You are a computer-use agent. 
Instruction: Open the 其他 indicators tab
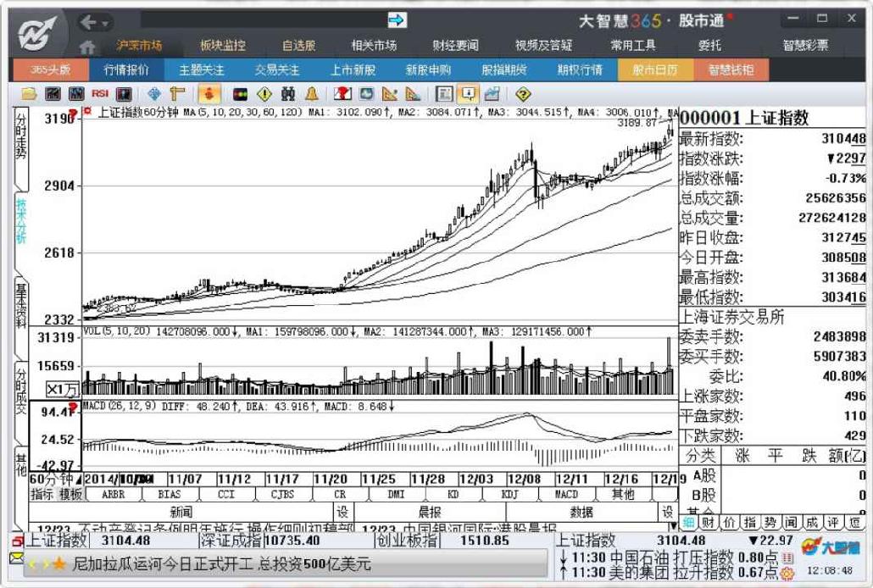[623, 494]
